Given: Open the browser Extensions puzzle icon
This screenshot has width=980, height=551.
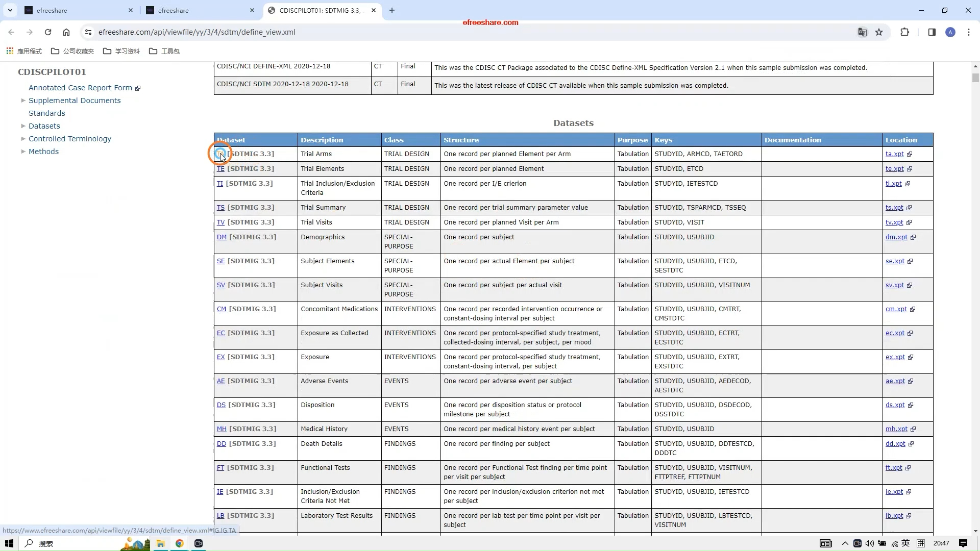Looking at the screenshot, I should 904,32.
